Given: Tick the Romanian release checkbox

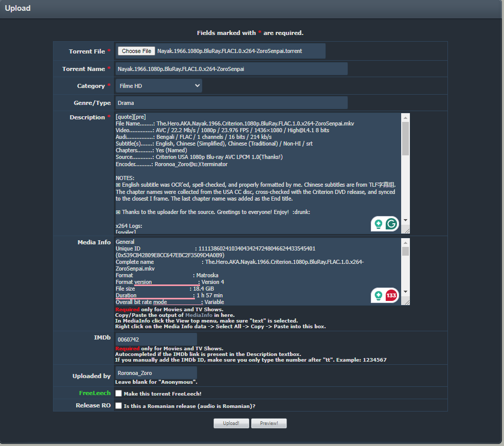Looking at the screenshot, I should 119,406.
